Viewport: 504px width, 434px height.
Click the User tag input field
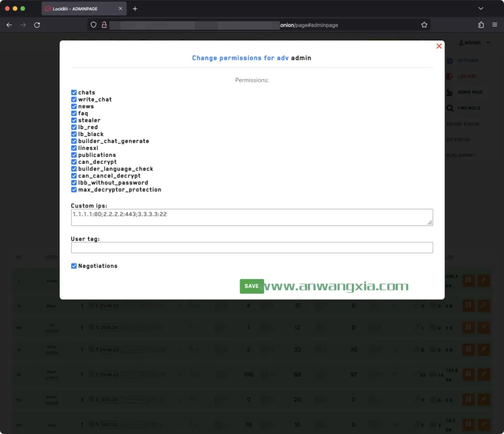pos(252,247)
